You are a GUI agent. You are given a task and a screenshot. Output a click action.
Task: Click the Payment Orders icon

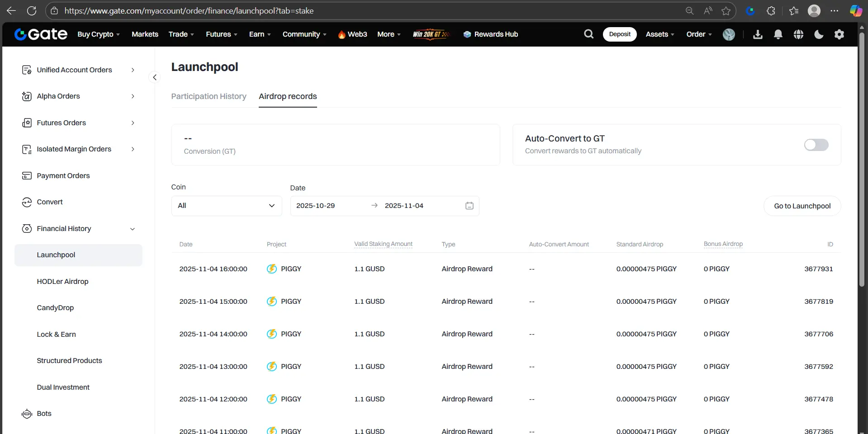[27, 176]
